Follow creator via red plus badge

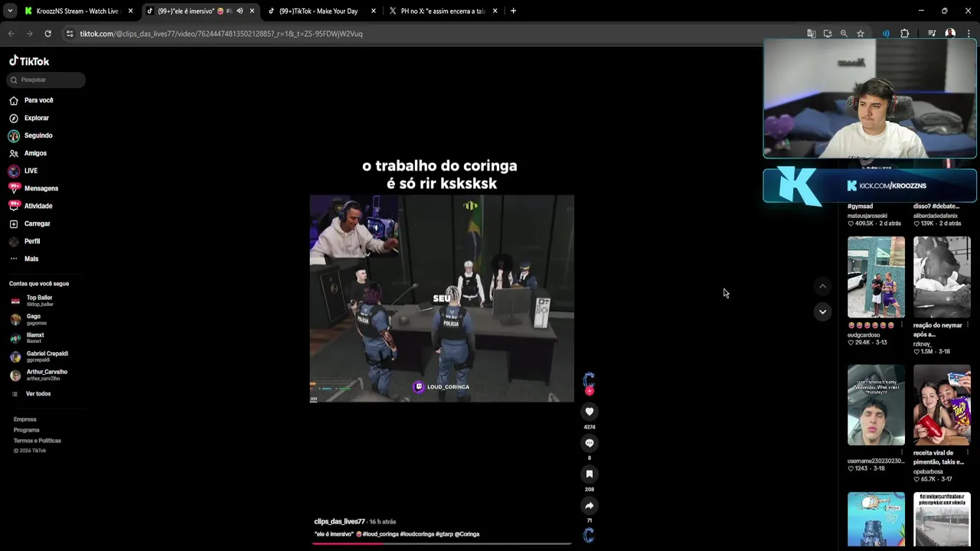[590, 391]
